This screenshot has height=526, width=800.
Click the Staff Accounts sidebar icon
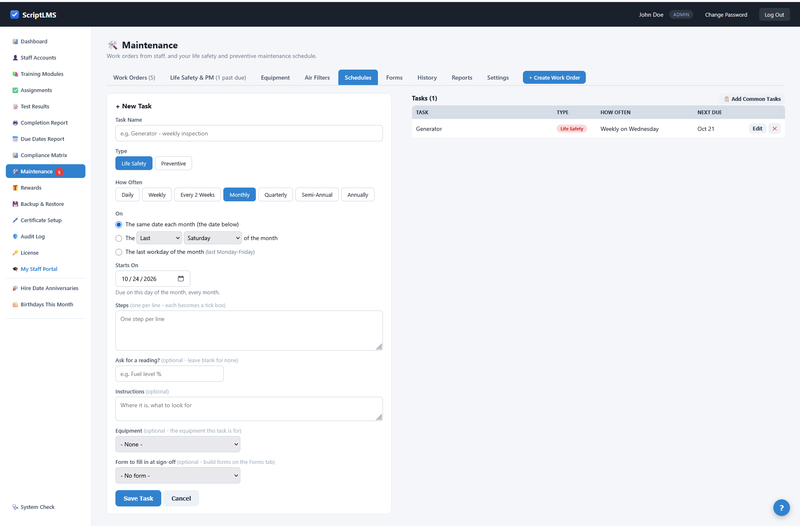[x=15, y=58]
